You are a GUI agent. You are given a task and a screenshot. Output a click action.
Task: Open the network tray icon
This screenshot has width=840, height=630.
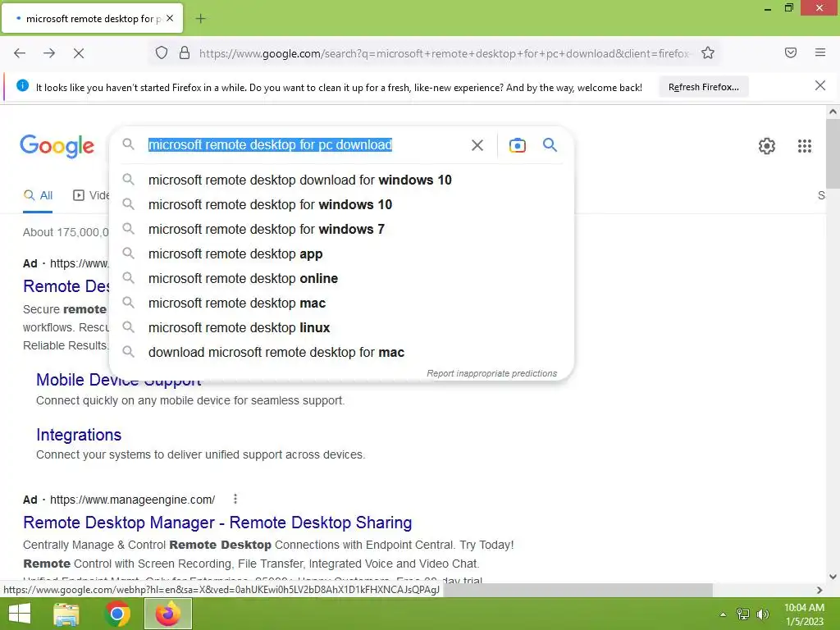pos(742,614)
